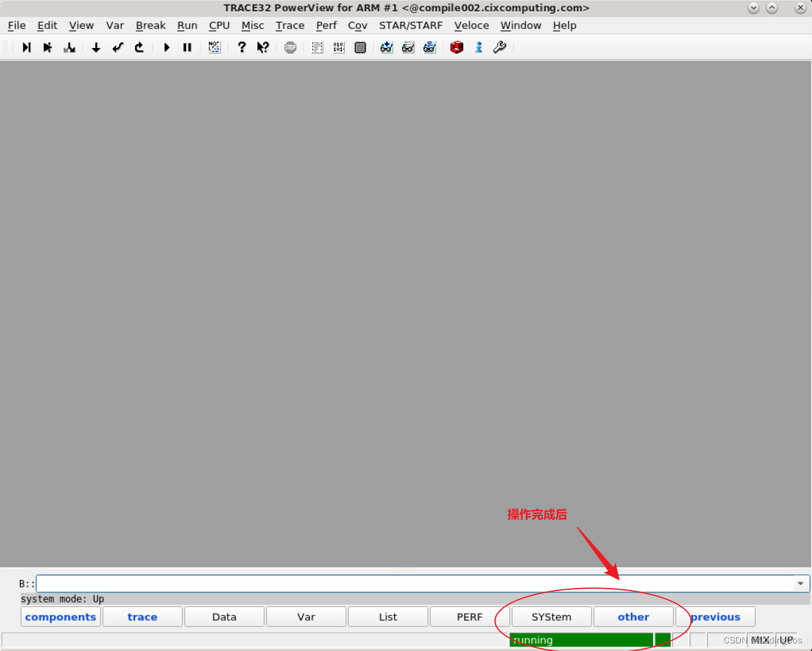Click the Up to caller icon
The width and height of the screenshot is (812, 651).
pyautogui.click(x=118, y=47)
